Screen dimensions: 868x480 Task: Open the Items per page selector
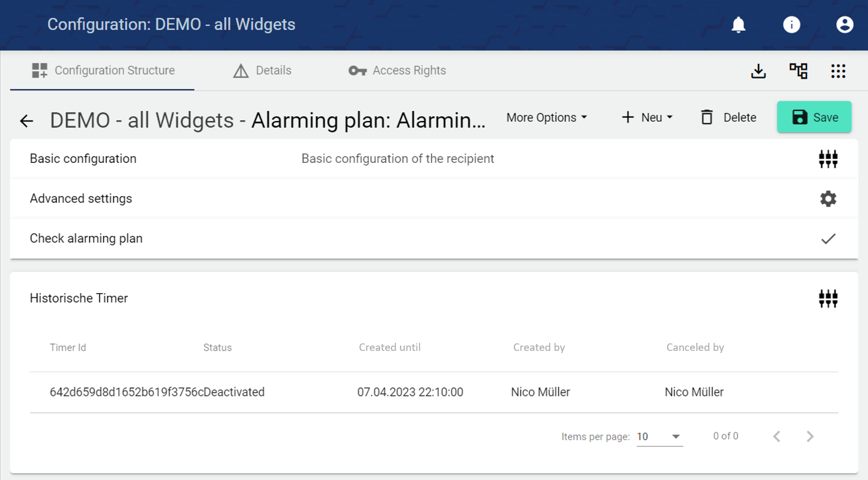(659, 437)
